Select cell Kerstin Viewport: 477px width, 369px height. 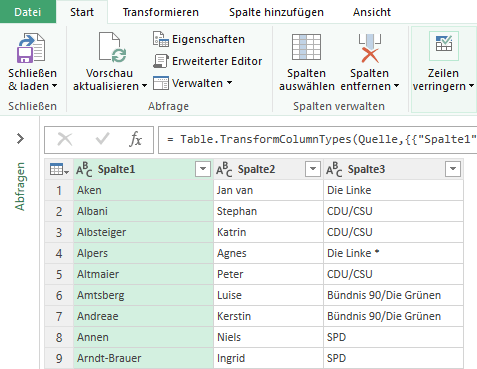(268, 316)
